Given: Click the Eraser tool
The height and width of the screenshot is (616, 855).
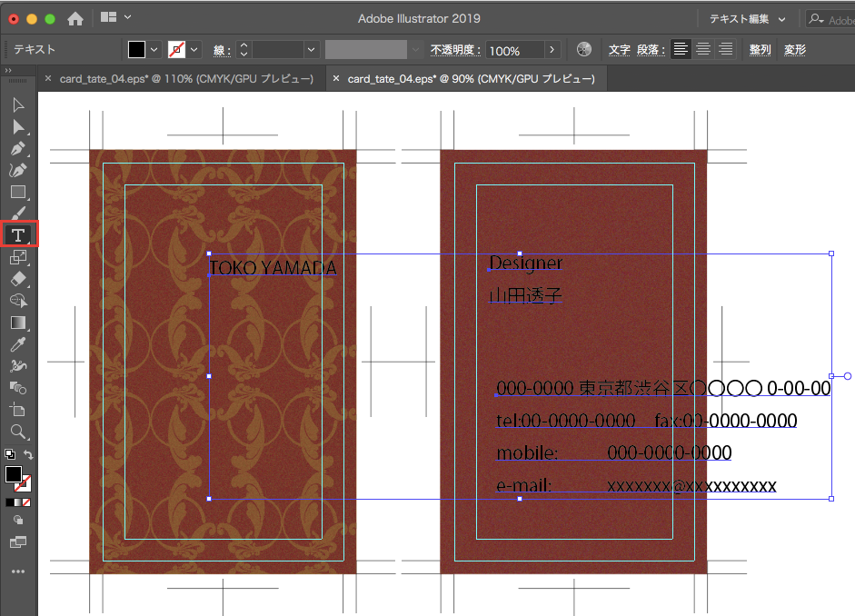Looking at the screenshot, I should pos(18,279).
